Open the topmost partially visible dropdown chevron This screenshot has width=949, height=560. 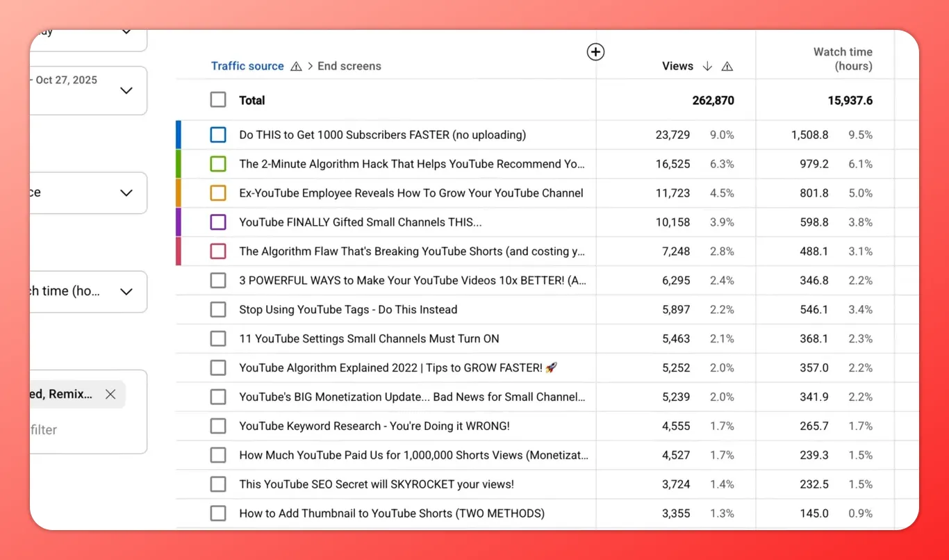pos(126,32)
